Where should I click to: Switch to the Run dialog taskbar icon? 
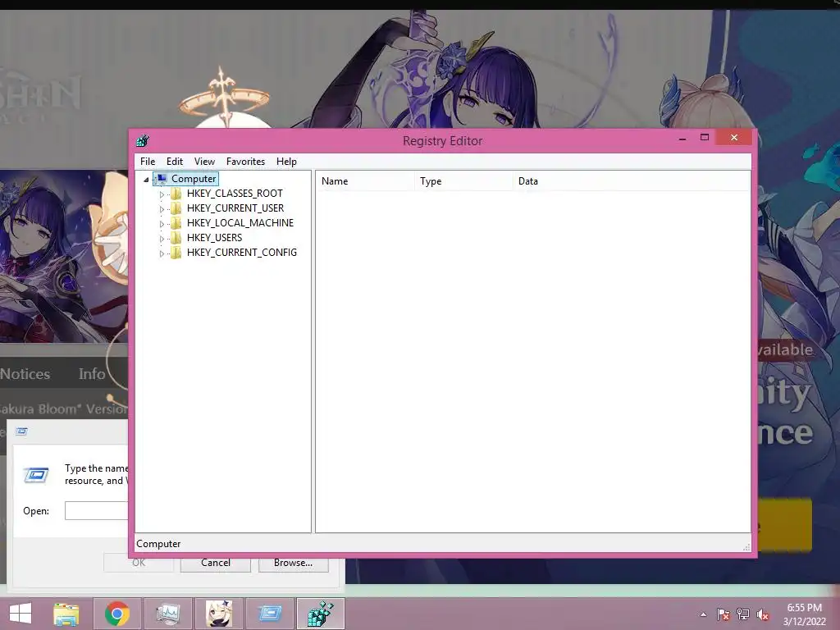[x=270, y=614]
